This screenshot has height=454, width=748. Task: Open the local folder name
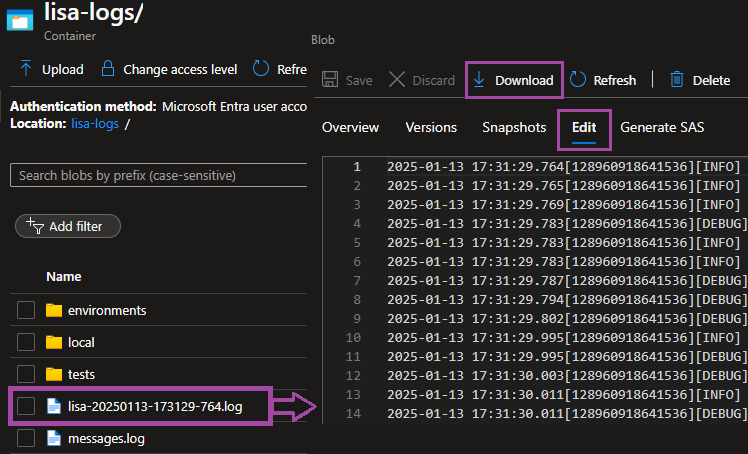[x=81, y=342]
